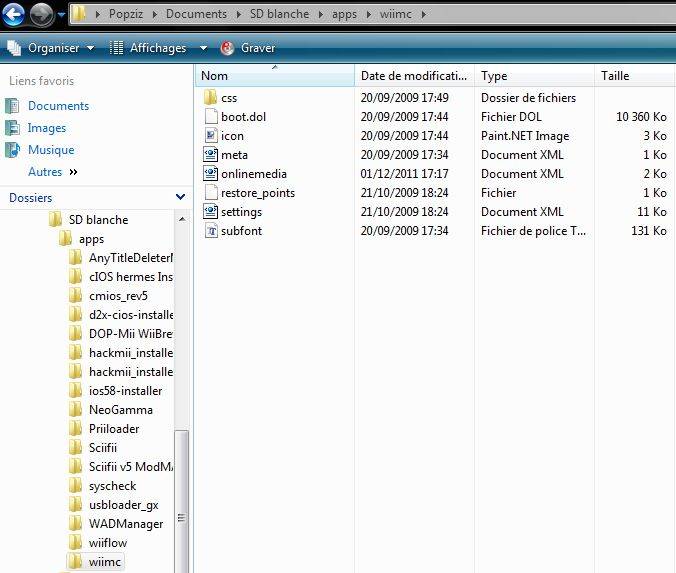Open Documents in favorite links

point(58,106)
